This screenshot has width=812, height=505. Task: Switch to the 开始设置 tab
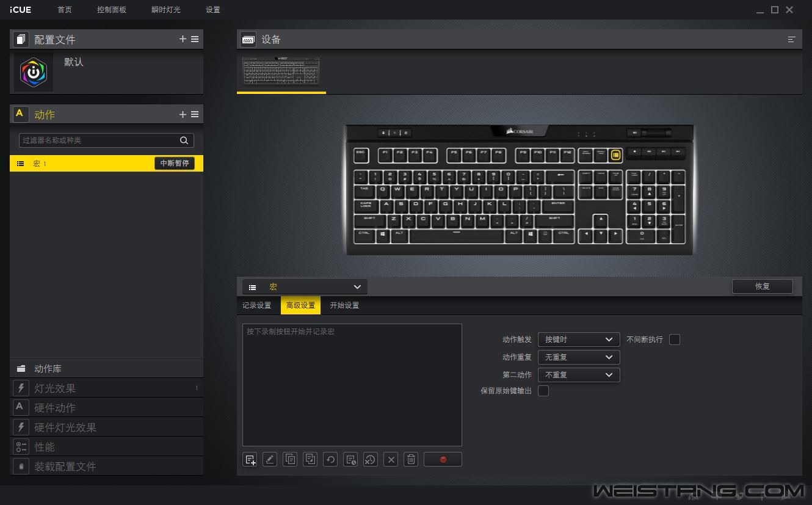(344, 305)
